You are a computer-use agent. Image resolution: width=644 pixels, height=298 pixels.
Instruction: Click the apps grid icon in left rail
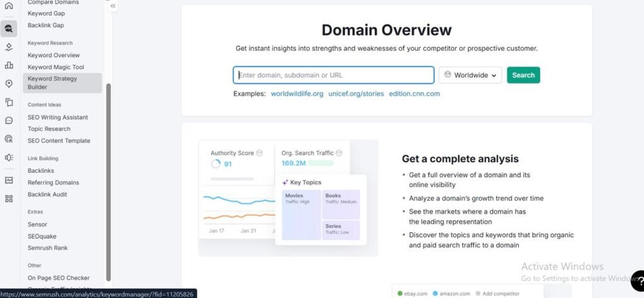tap(9, 199)
